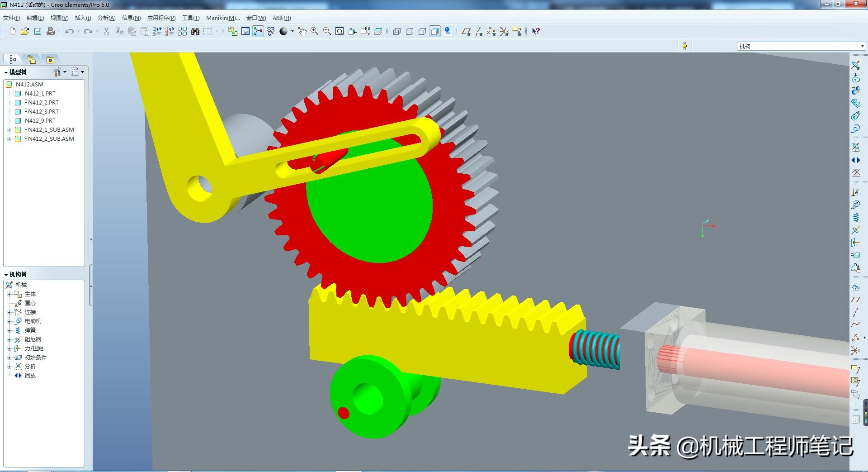Toggle shaded display mode button
This screenshot has height=472, width=868.
tap(435, 31)
